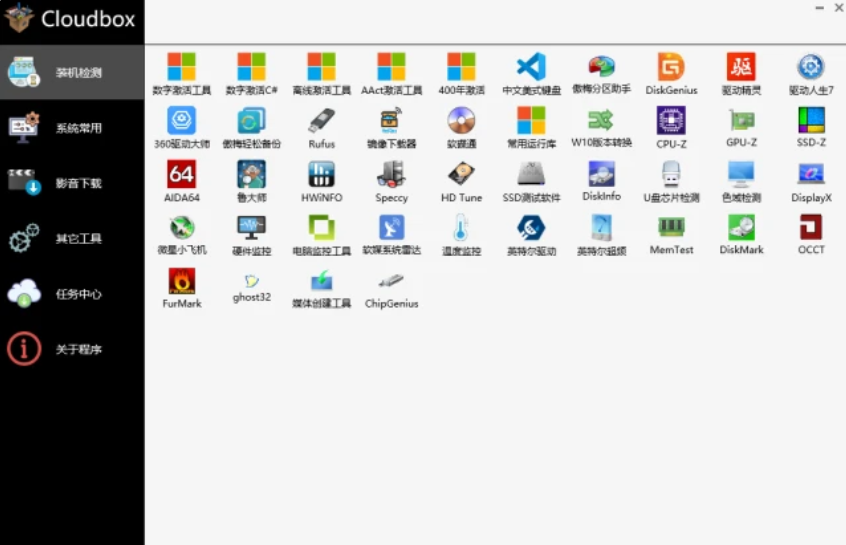Open 鲁大师
This screenshot has height=545, width=846.
pyautogui.click(x=251, y=182)
